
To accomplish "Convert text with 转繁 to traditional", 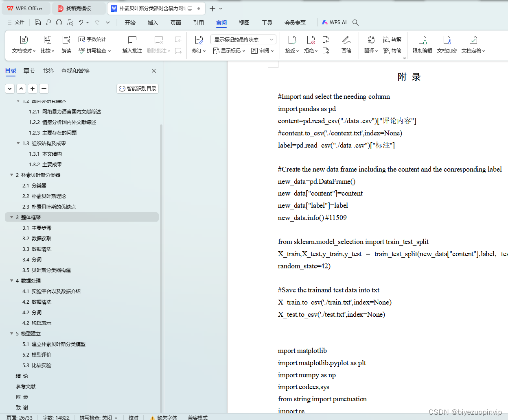I will [392, 39].
